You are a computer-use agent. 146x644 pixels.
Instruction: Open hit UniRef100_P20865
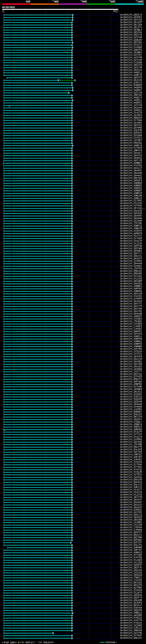click(x=131, y=48)
